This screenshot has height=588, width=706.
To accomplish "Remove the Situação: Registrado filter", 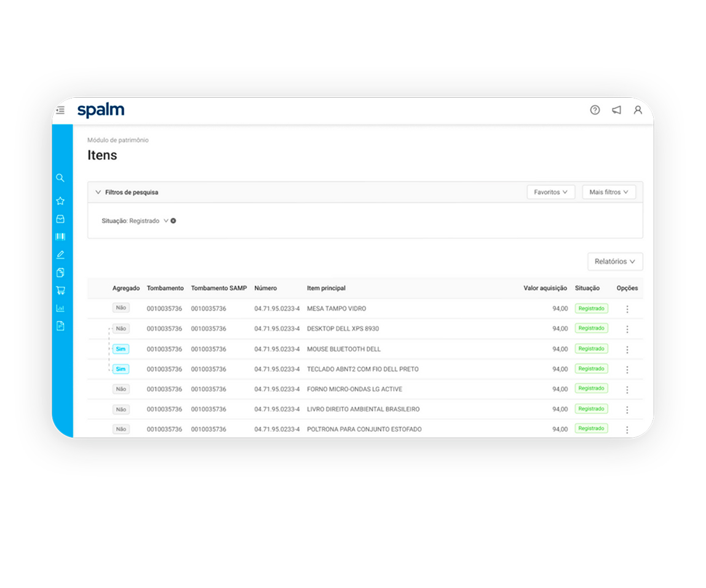I will pyautogui.click(x=173, y=221).
